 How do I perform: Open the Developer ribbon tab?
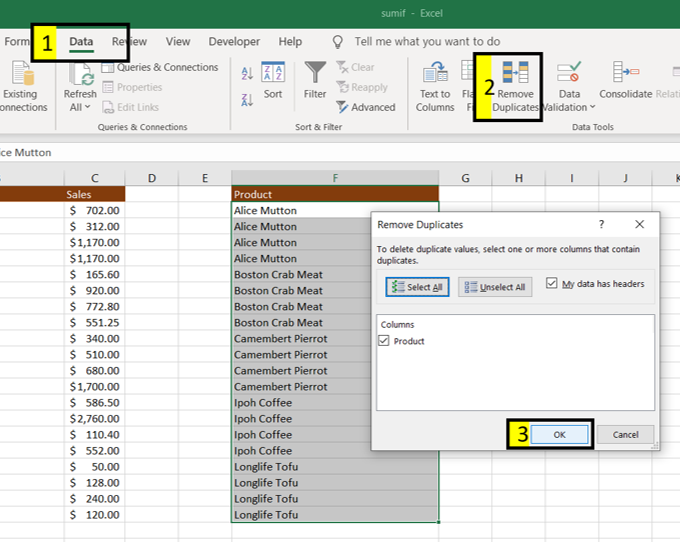[234, 42]
